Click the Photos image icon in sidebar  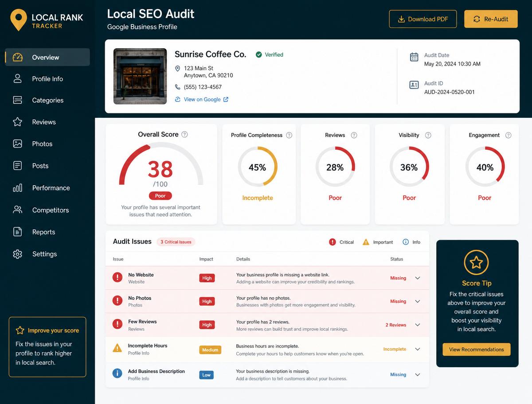coord(17,144)
